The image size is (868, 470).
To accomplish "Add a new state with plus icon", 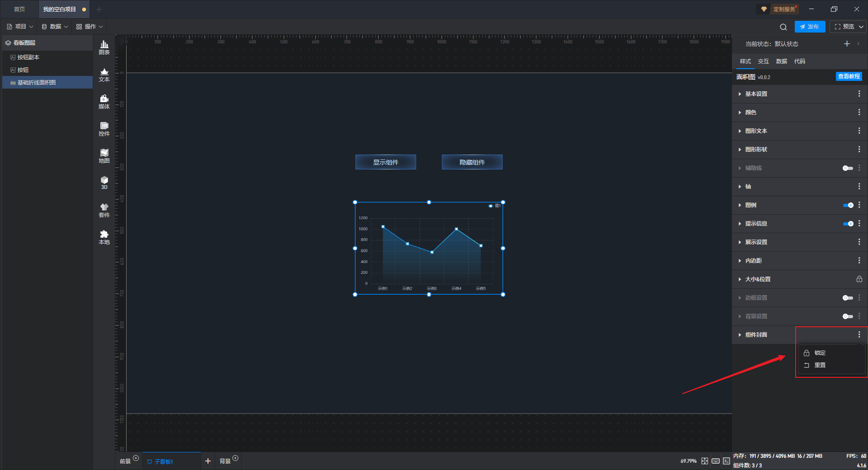I will click(847, 44).
